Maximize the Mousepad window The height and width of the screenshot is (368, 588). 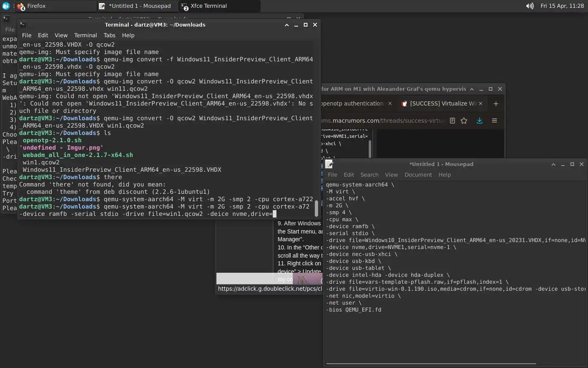point(572,164)
